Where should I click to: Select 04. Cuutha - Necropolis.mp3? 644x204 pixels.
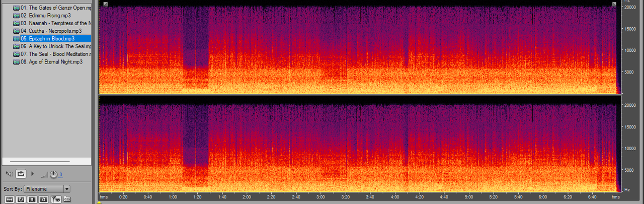click(52, 31)
